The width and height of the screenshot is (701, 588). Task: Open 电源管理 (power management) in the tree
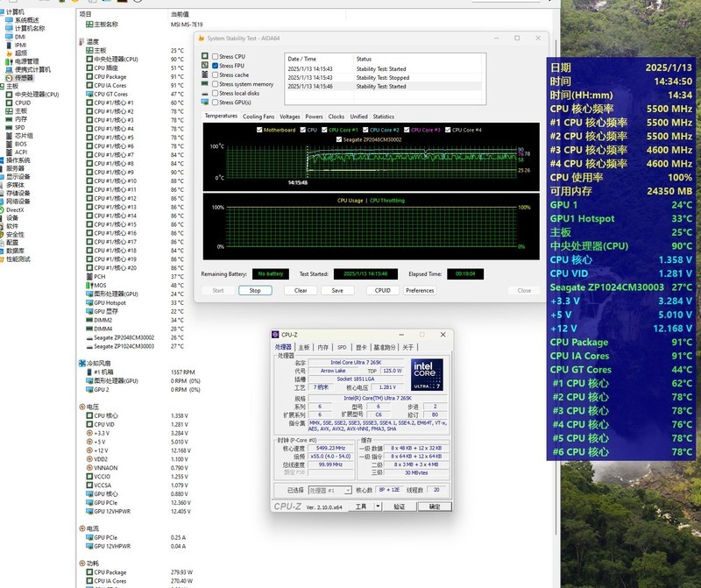coord(25,61)
